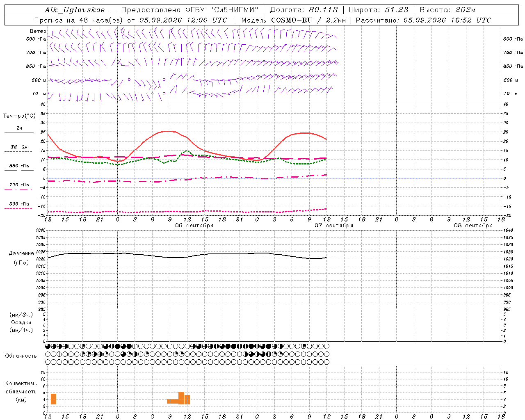The image size is (525, 420).
Task: Click the Конвективн. облачность panel label
Action: pos(21,391)
